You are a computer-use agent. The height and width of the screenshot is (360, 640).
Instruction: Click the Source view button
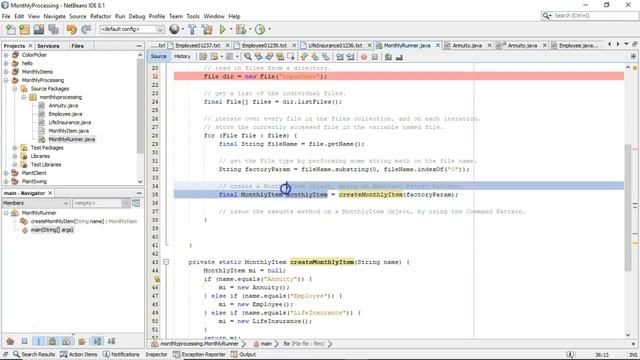coord(158,56)
